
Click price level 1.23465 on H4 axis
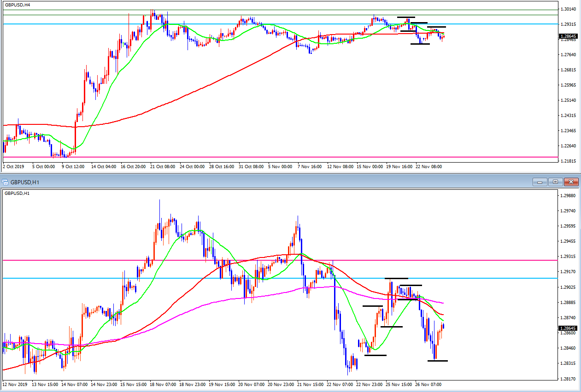point(567,131)
